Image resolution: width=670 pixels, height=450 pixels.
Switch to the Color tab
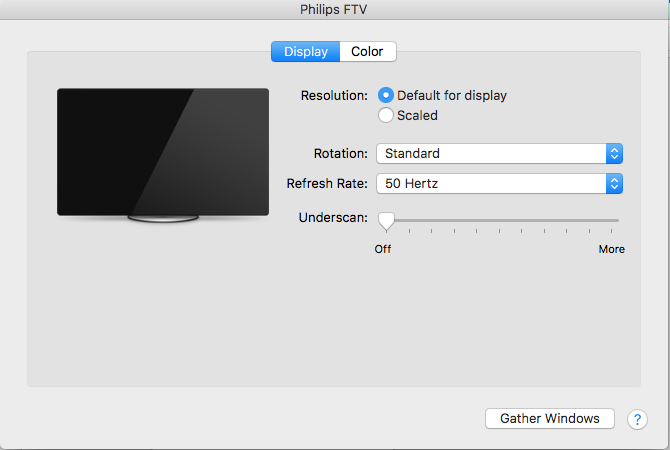(367, 52)
